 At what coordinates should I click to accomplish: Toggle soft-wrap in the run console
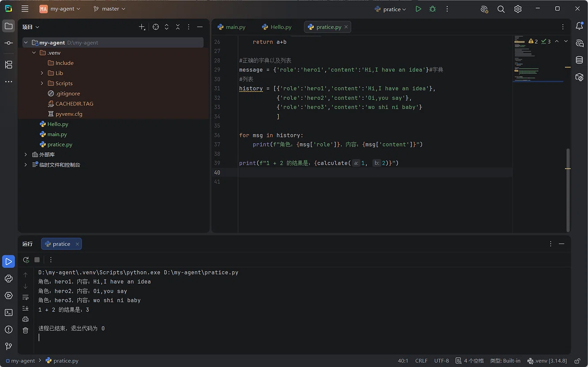pyautogui.click(x=26, y=297)
